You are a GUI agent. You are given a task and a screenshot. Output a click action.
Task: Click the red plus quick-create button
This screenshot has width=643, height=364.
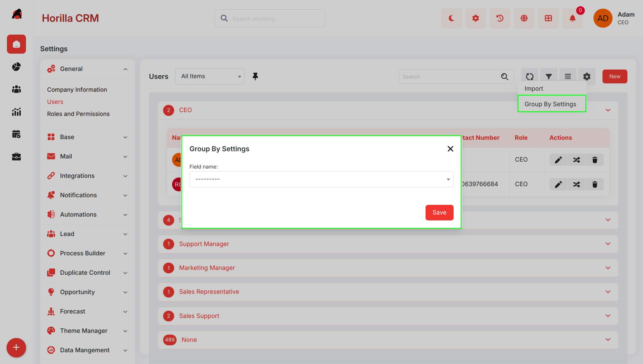pos(16,347)
